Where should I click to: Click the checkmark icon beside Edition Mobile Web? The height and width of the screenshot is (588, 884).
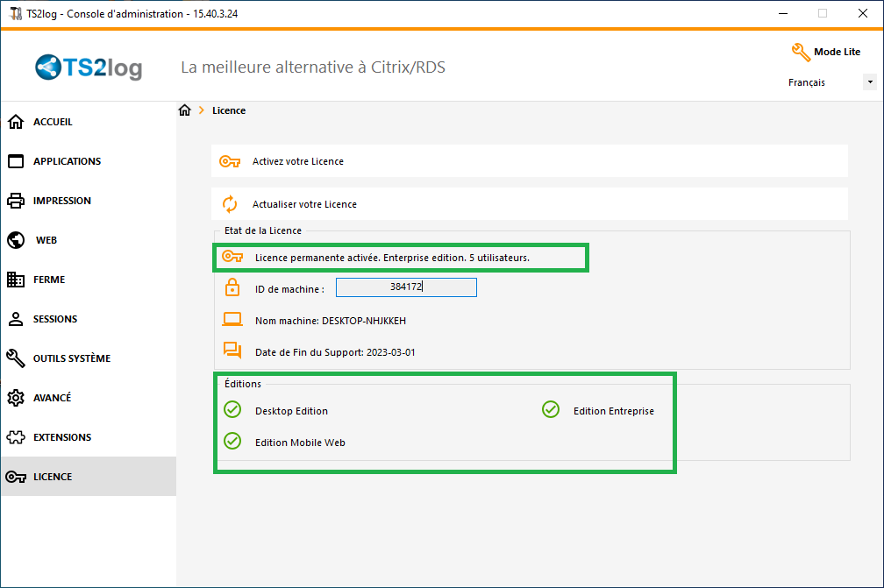(232, 441)
